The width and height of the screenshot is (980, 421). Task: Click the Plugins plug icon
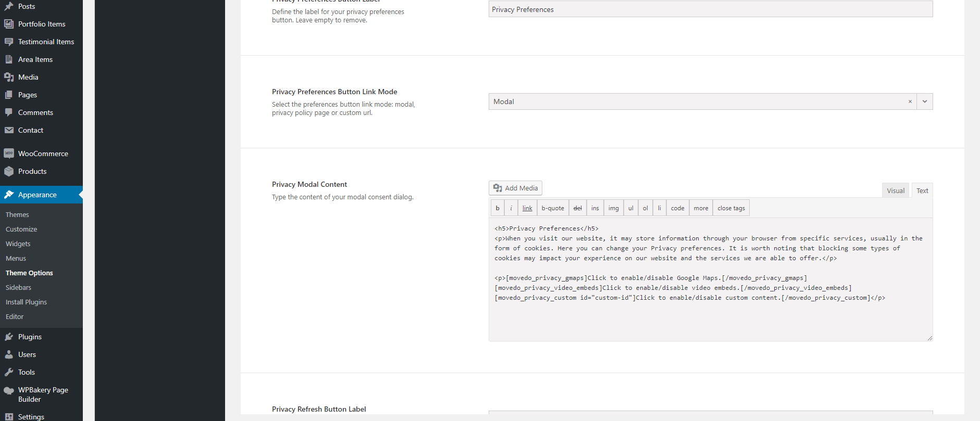9,337
